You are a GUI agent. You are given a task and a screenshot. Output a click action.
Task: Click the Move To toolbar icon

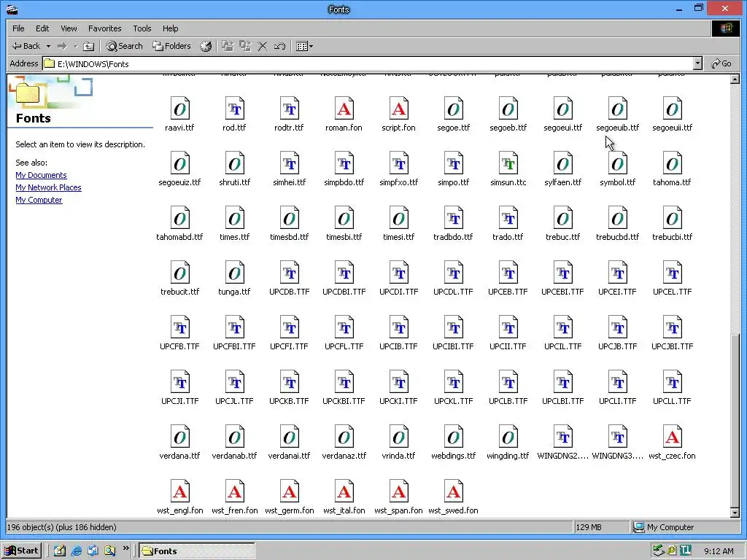228,46
